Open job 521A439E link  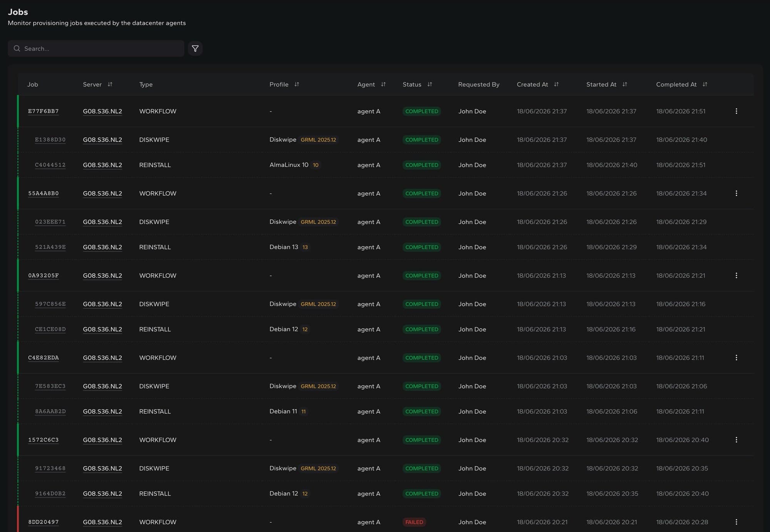pos(50,247)
